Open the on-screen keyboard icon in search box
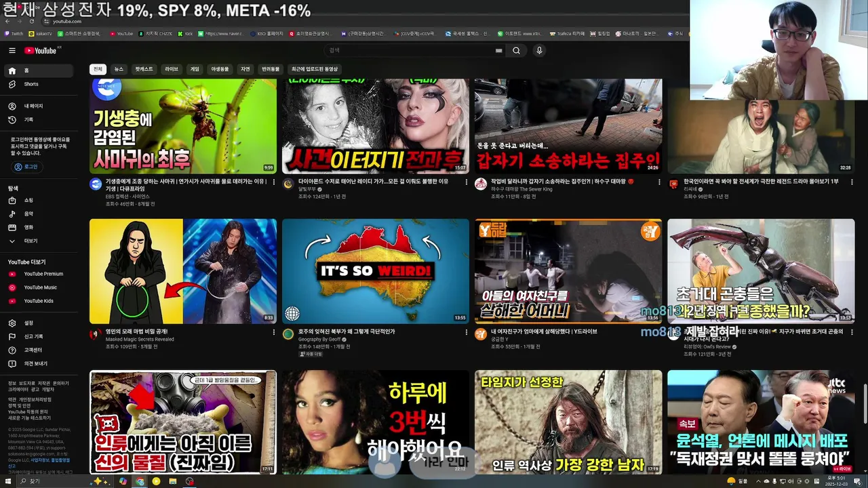The image size is (868, 488). point(499,51)
